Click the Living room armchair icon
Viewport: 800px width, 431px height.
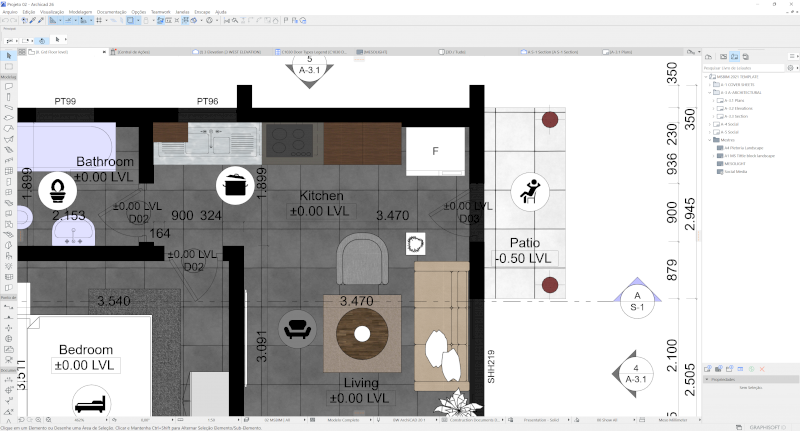point(297,327)
